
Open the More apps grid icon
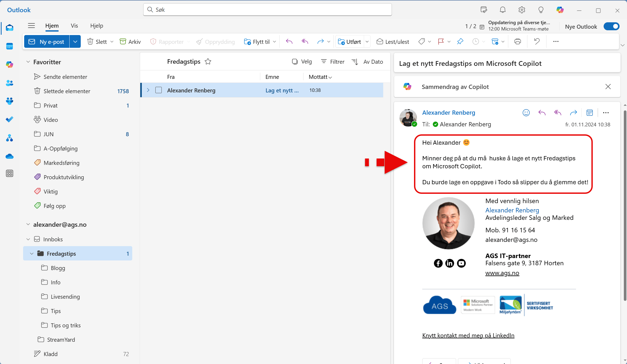(10, 173)
